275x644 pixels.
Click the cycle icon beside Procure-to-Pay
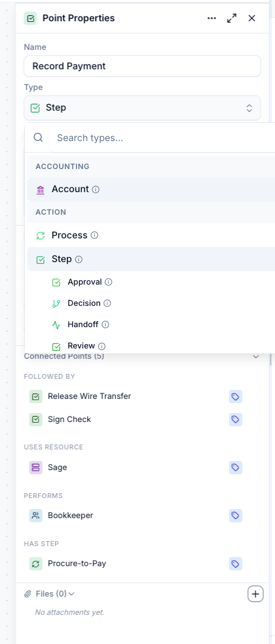(36, 564)
